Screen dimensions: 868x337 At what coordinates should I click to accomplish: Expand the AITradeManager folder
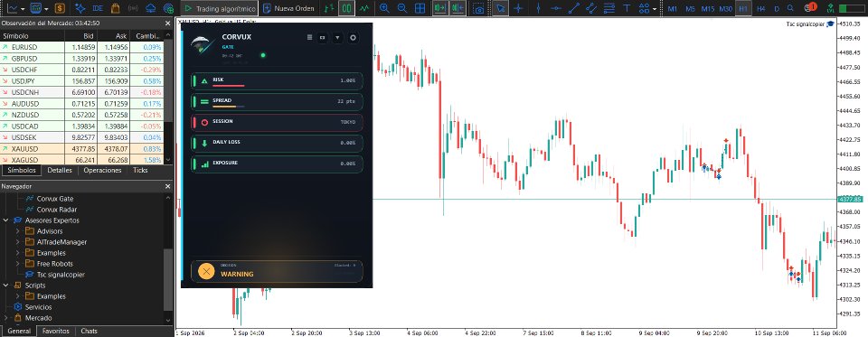17,242
